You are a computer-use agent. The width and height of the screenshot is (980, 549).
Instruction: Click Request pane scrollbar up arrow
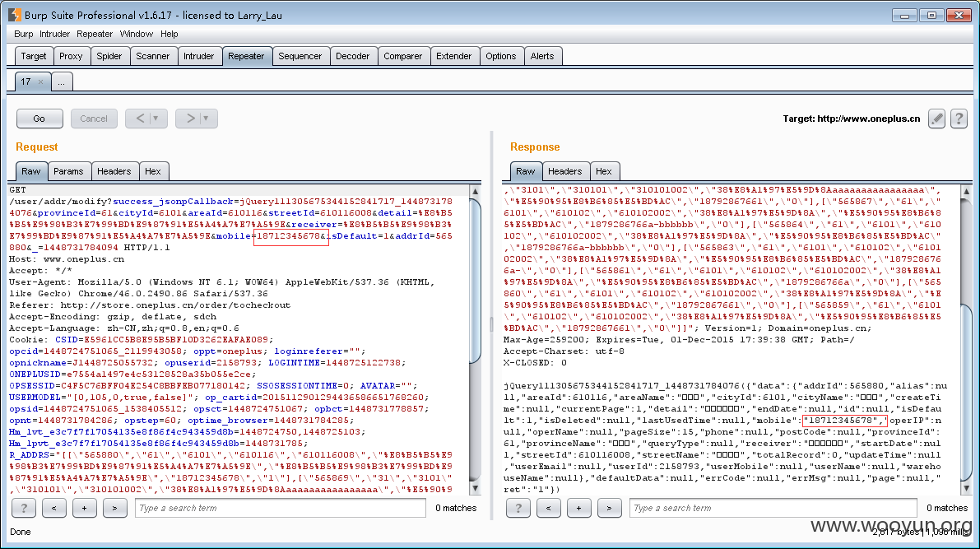[475, 190]
